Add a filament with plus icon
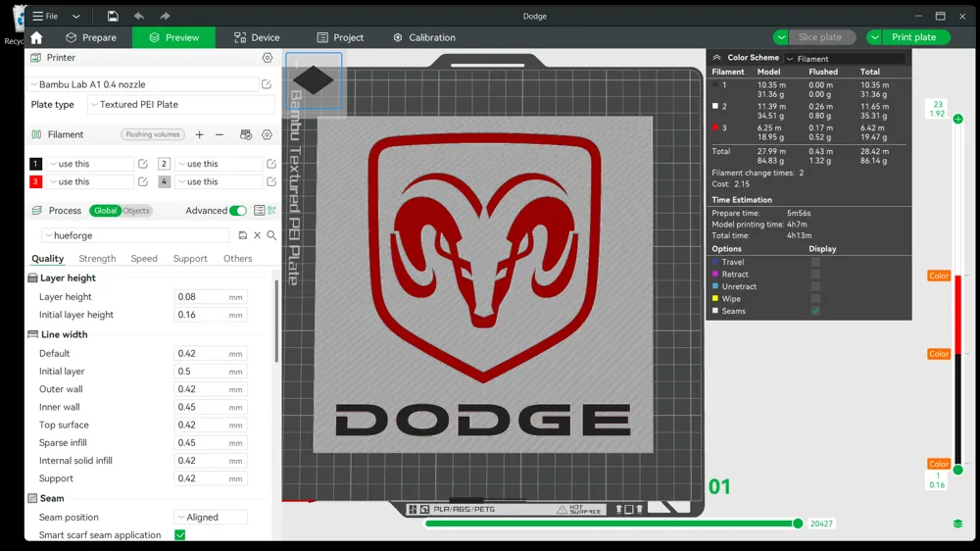 199,134
